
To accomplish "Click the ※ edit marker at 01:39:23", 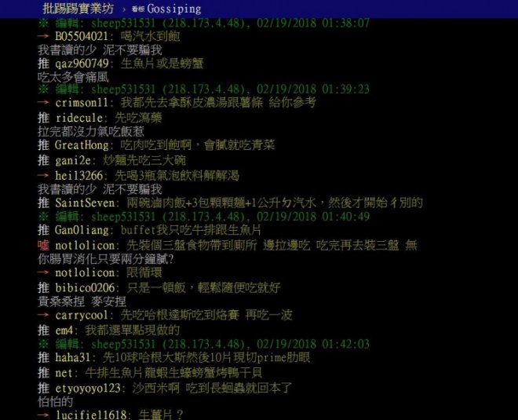I will [x=43, y=89].
